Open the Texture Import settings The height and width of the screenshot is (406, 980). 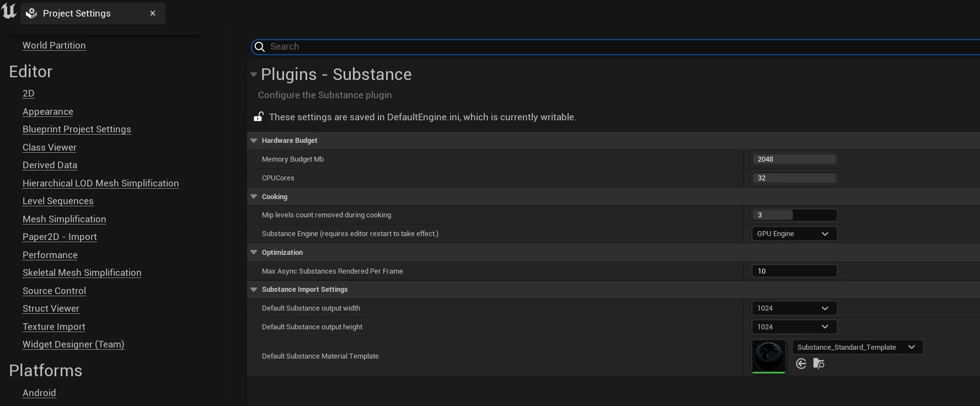54,327
